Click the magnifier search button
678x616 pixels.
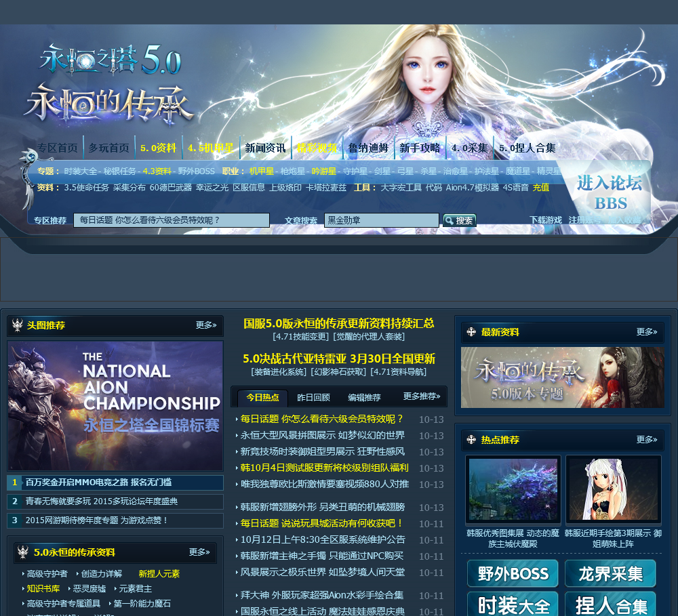pyautogui.click(x=459, y=220)
